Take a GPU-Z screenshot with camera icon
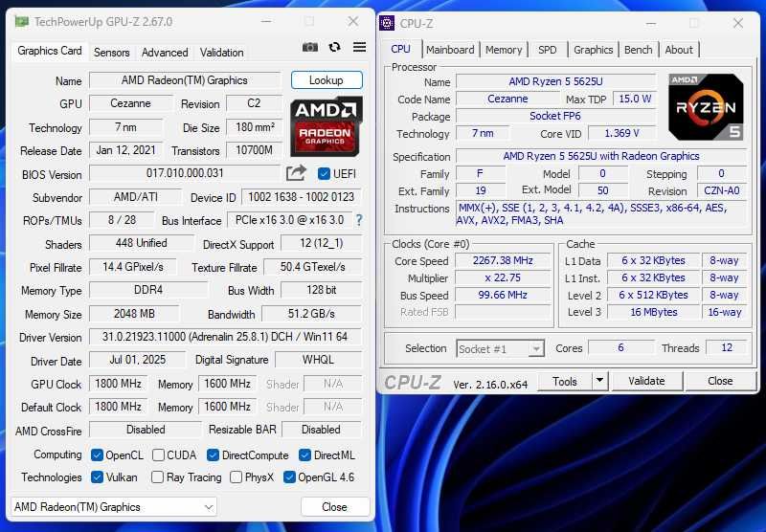Screen dimensions: 766x532 [x=309, y=47]
